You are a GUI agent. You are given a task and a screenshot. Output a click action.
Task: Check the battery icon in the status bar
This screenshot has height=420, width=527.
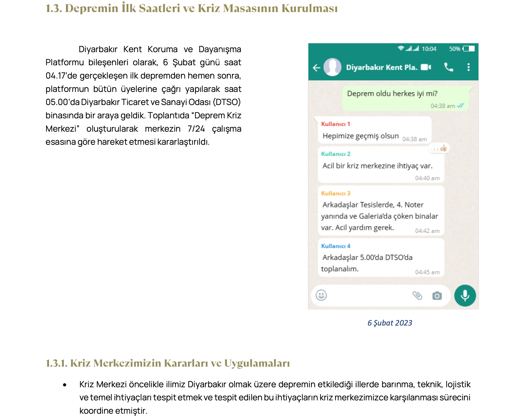point(469,49)
